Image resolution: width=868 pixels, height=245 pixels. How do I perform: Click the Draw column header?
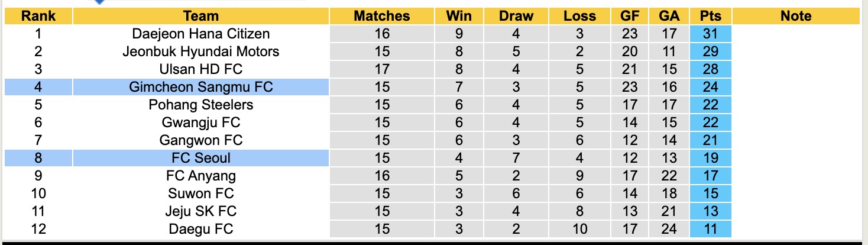516,16
